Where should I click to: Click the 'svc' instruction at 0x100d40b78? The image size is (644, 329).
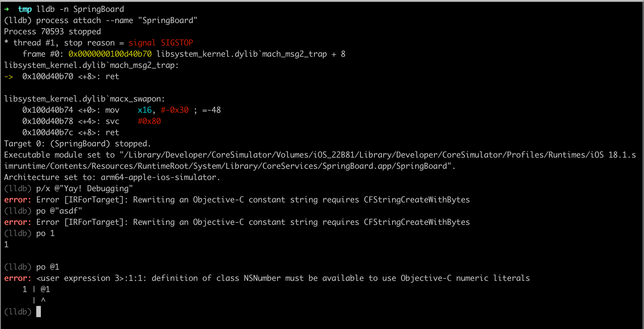112,121
